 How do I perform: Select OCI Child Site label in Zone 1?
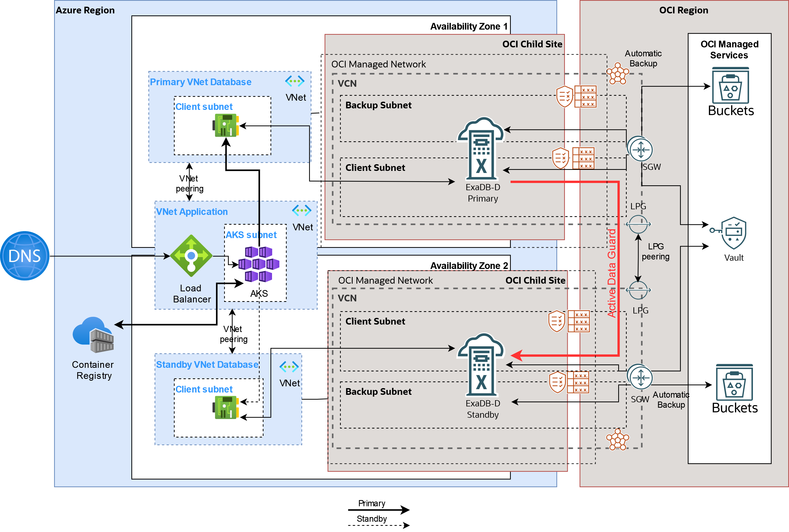[532, 44]
